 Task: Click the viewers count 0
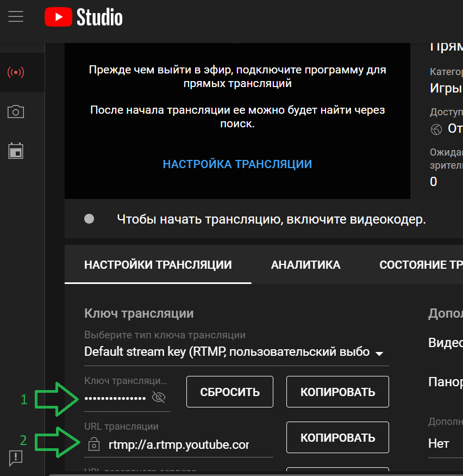tap(434, 182)
